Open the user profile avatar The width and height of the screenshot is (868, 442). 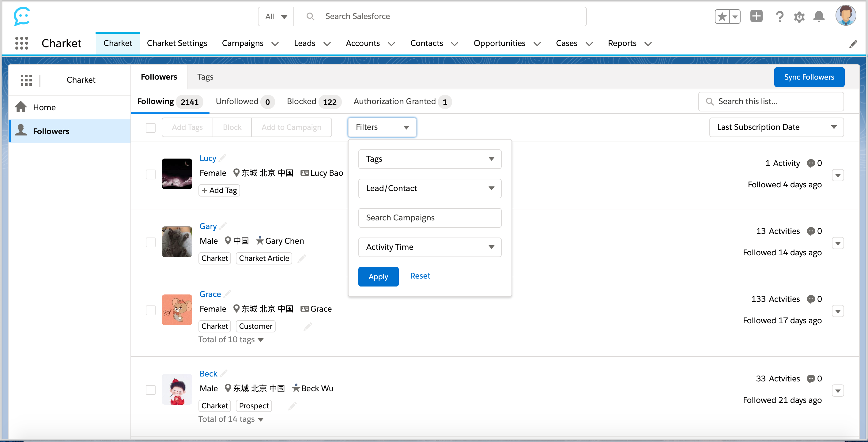coord(845,16)
